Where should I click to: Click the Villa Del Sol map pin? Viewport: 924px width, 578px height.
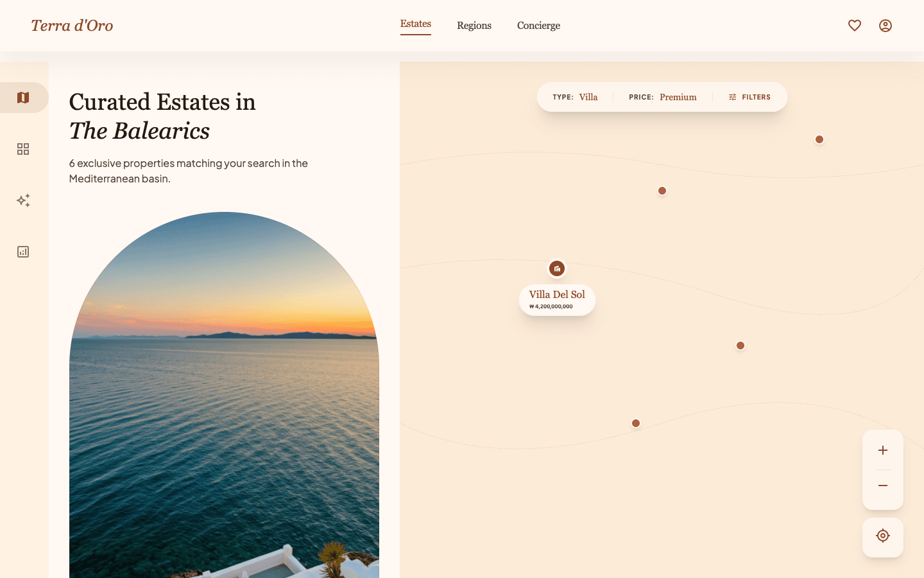point(557,268)
